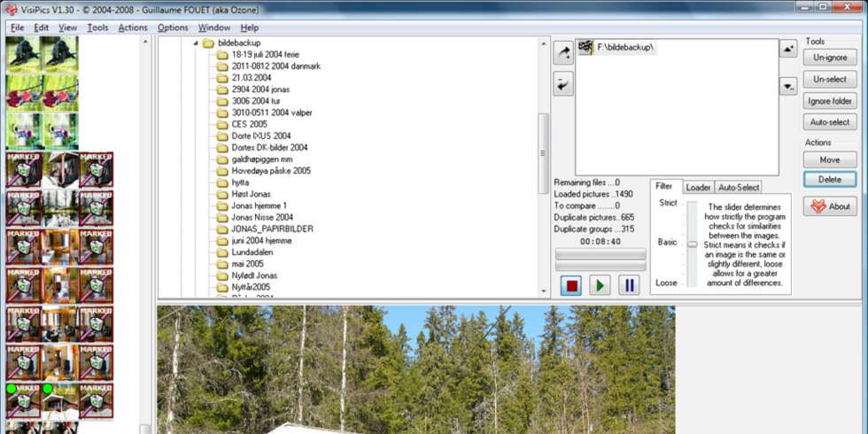This screenshot has width=868, height=434.
Task: Select folder Lundadalen
Action: pyautogui.click(x=252, y=252)
